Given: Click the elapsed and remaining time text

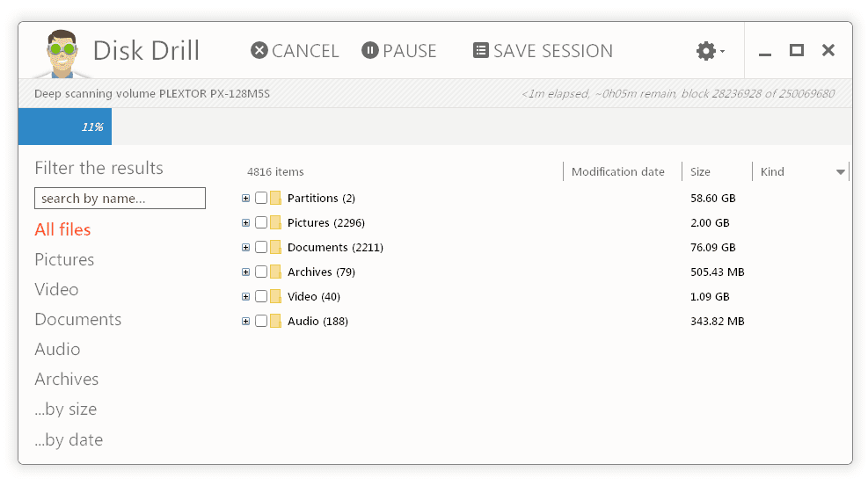Looking at the screenshot, I should [678, 93].
